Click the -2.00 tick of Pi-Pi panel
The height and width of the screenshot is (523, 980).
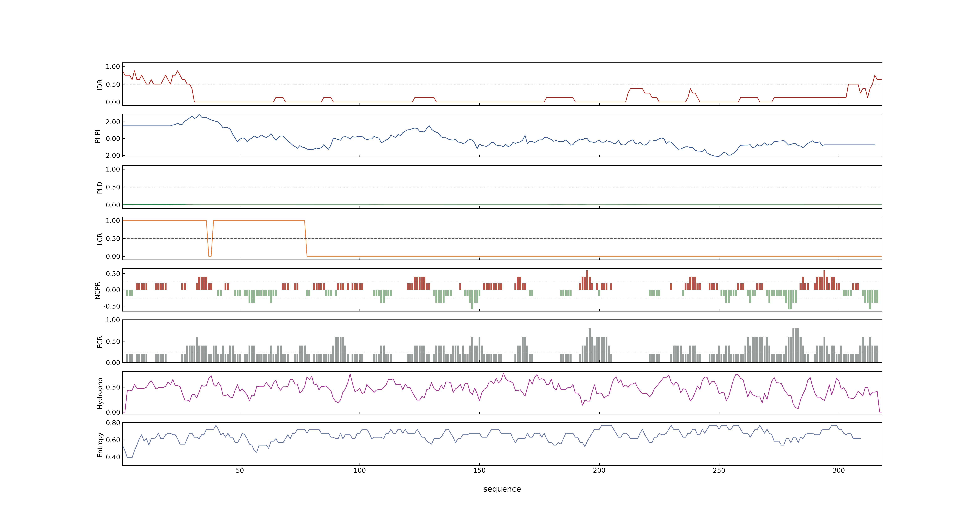pos(111,155)
